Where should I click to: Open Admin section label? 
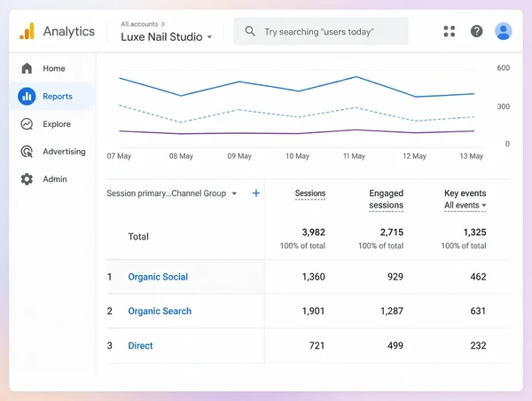(x=55, y=179)
